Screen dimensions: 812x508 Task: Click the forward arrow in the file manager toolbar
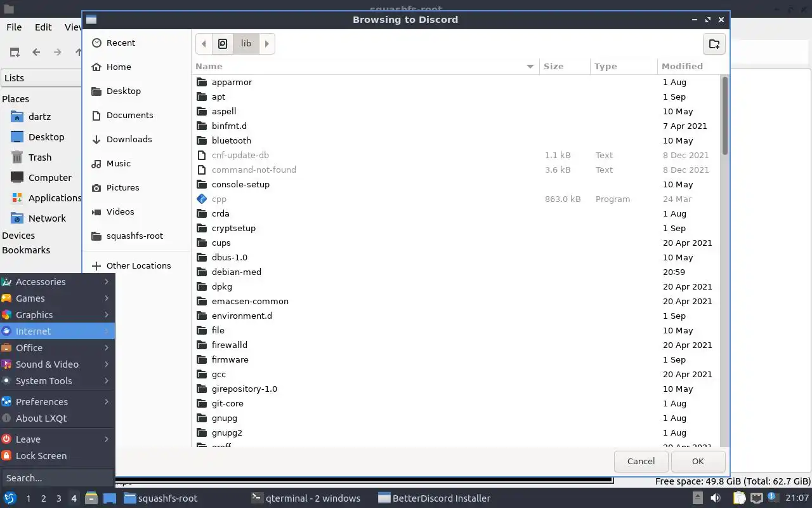tap(57, 52)
